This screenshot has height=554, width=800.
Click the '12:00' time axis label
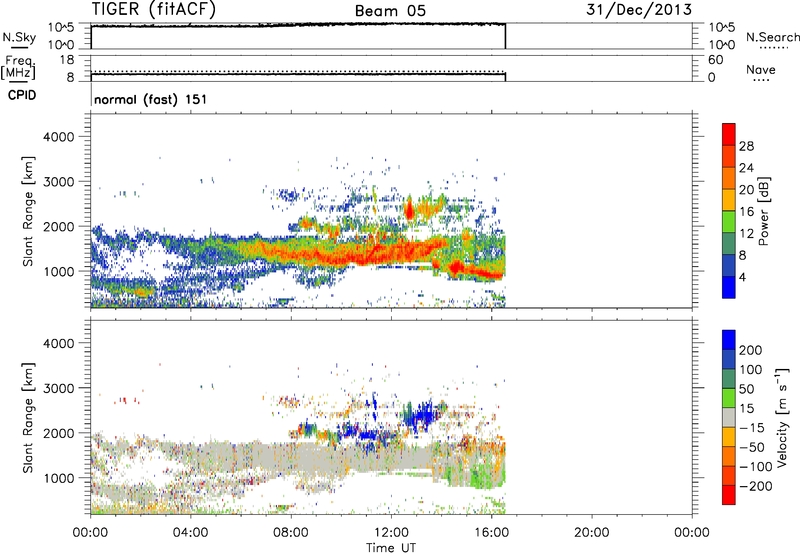(391, 533)
